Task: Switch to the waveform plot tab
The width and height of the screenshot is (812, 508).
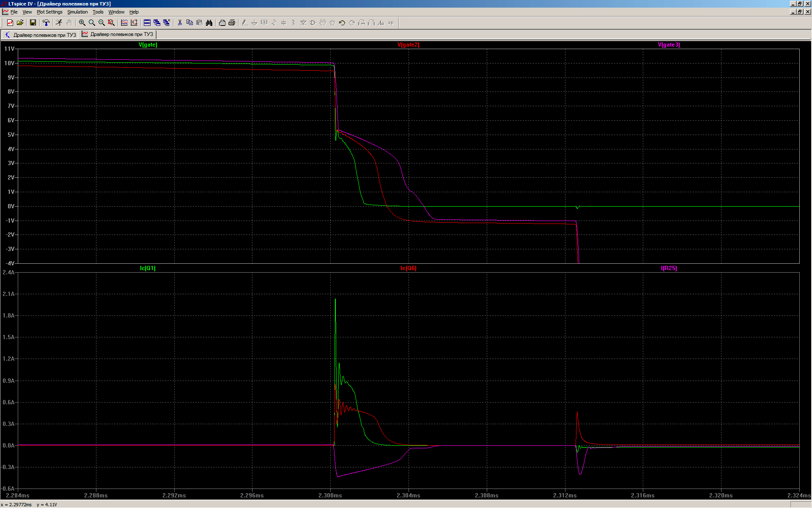Action: [118, 34]
